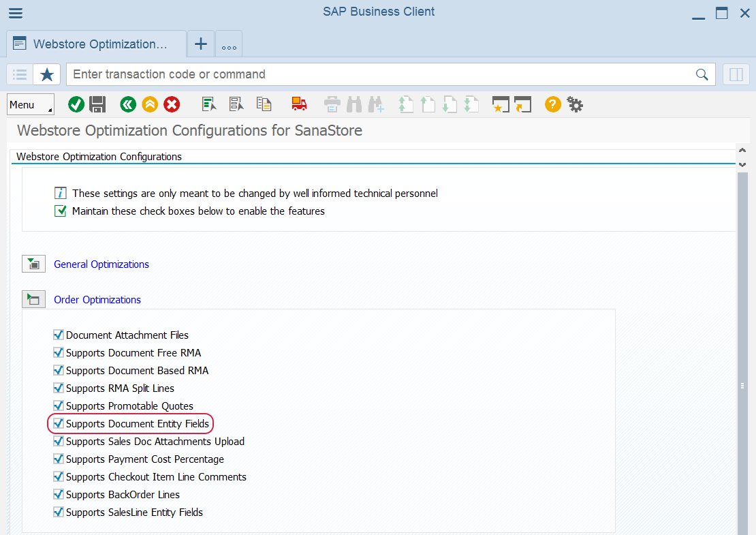Disable Supports BackOrder Lines checkbox
This screenshot has width=756, height=535.
coord(58,495)
